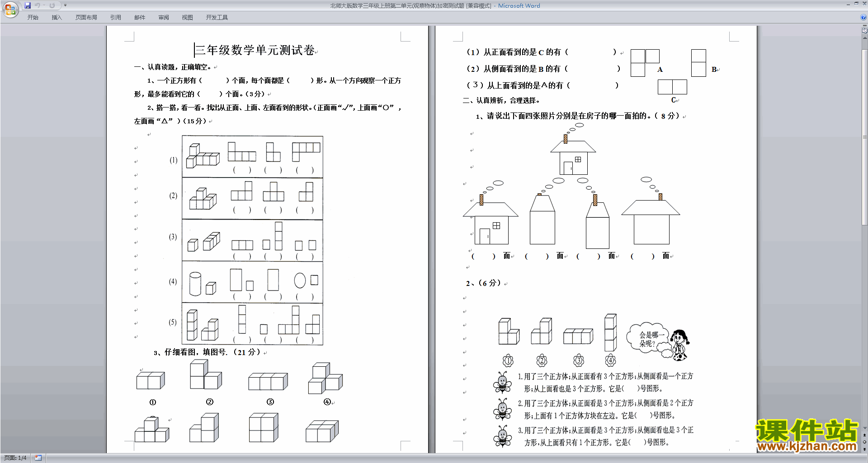Click the vertical scrollbar down arrow
The height and width of the screenshot is (463, 868).
pyautogui.click(x=865, y=428)
